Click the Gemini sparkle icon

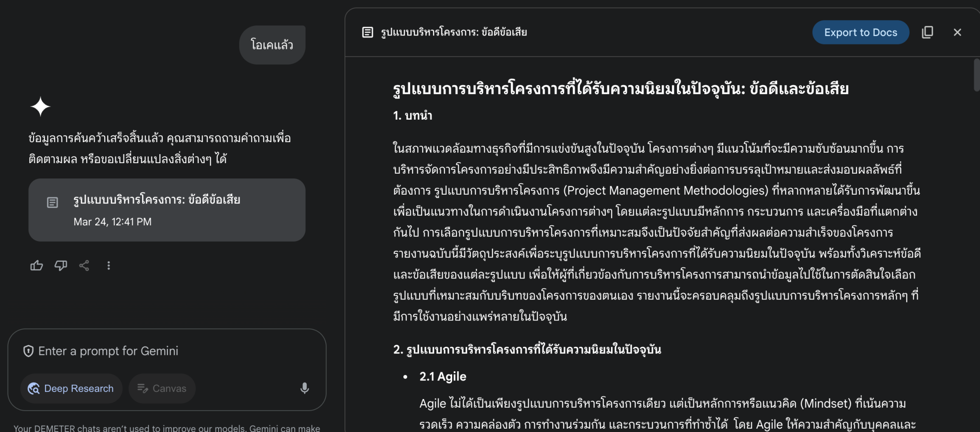(x=40, y=106)
